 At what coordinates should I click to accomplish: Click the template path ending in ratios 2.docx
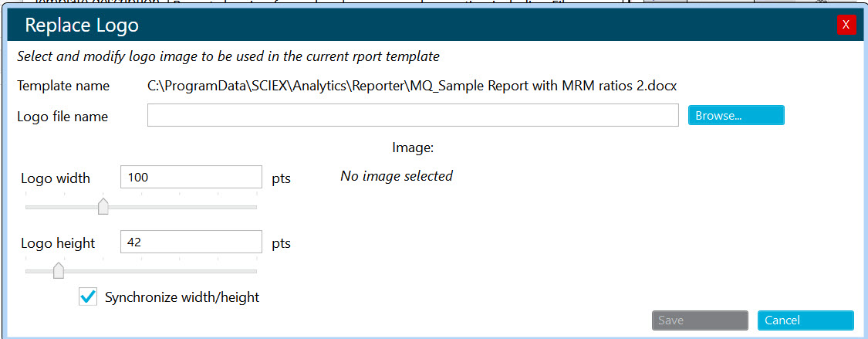(412, 86)
